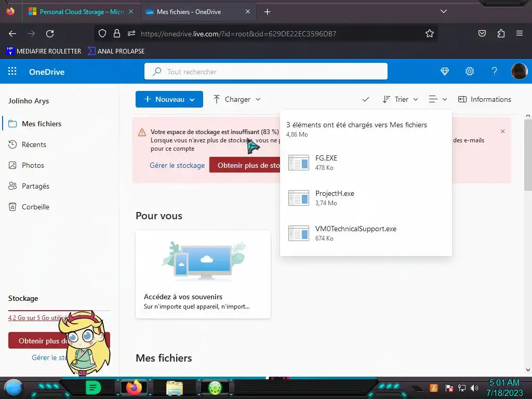This screenshot has height=399, width=532.
Task: Open the account profile picture
Action: click(x=519, y=71)
